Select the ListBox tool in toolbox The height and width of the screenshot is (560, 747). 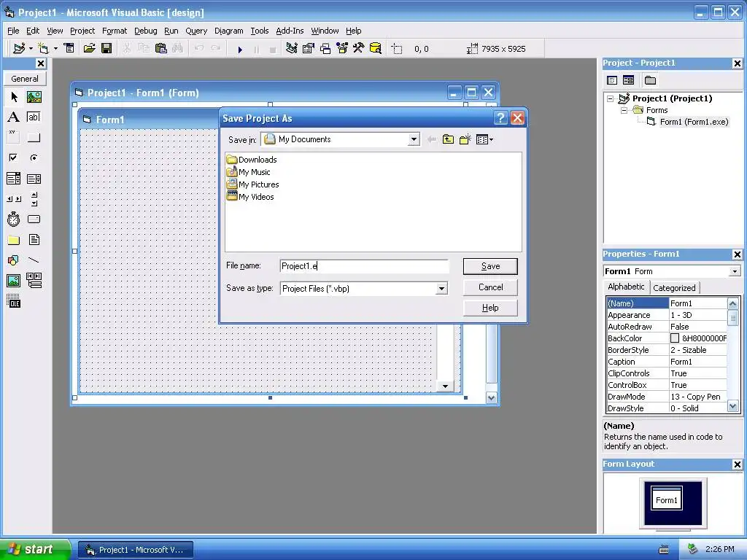34,179
